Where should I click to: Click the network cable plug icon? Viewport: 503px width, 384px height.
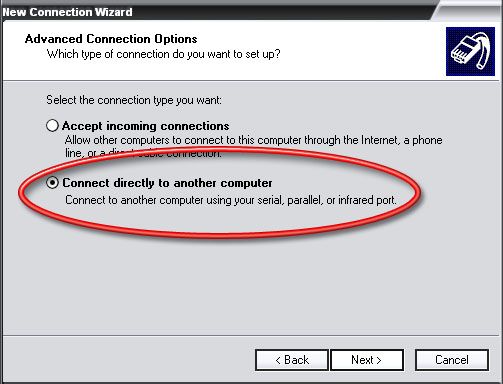click(470, 51)
